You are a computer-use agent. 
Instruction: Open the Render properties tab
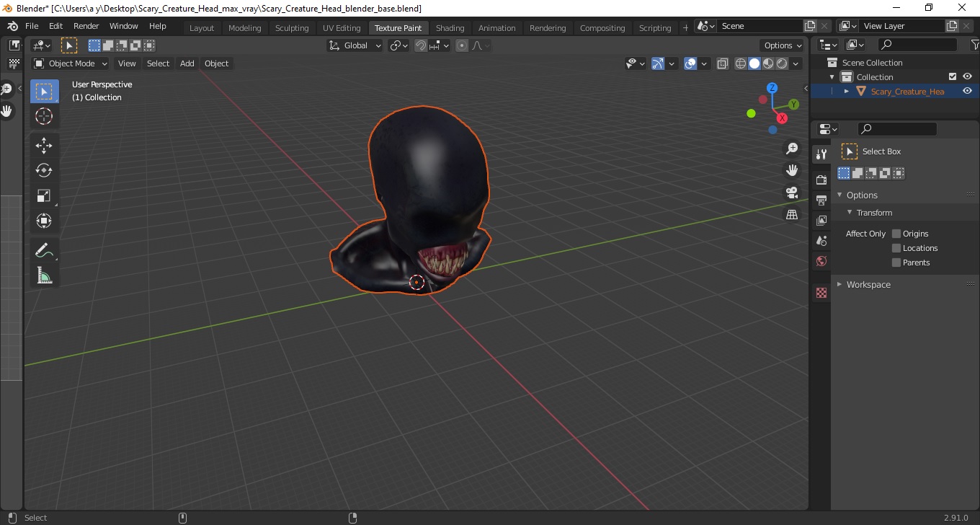821,180
